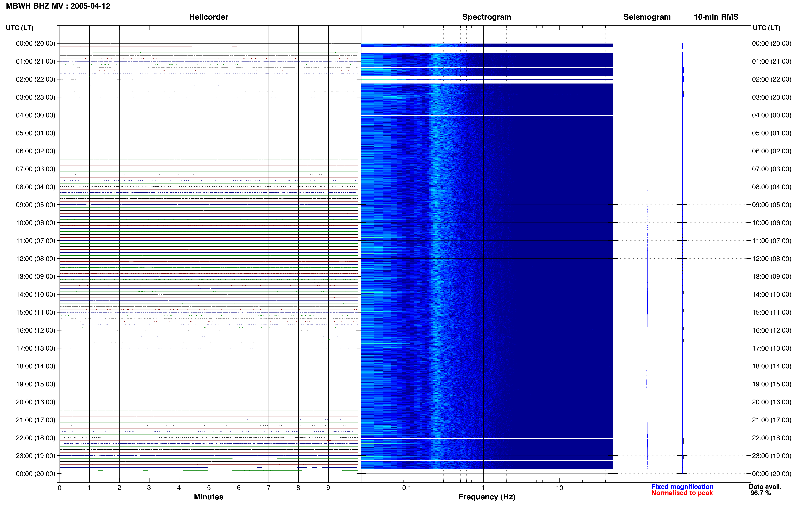812x508 pixels.
Task: Click 07:00 (03:00) on the Helicorder time axis
Action: click(36, 169)
